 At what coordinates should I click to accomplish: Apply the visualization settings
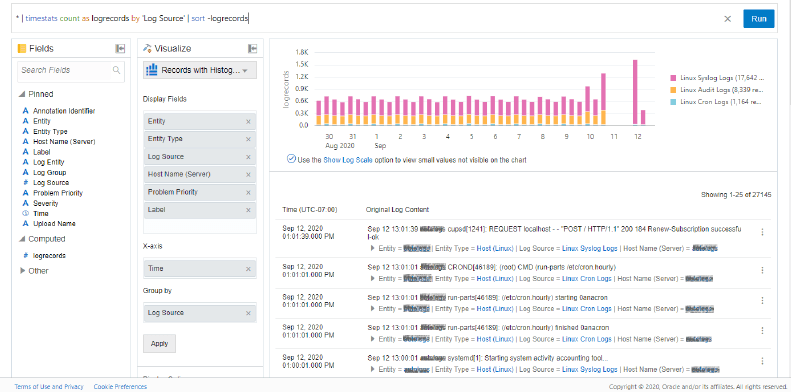159,344
